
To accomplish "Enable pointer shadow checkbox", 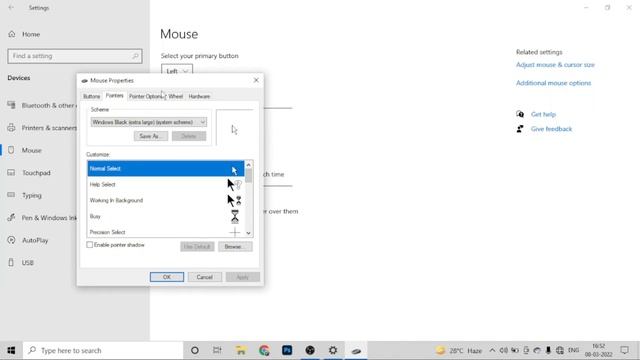I will click(90, 245).
